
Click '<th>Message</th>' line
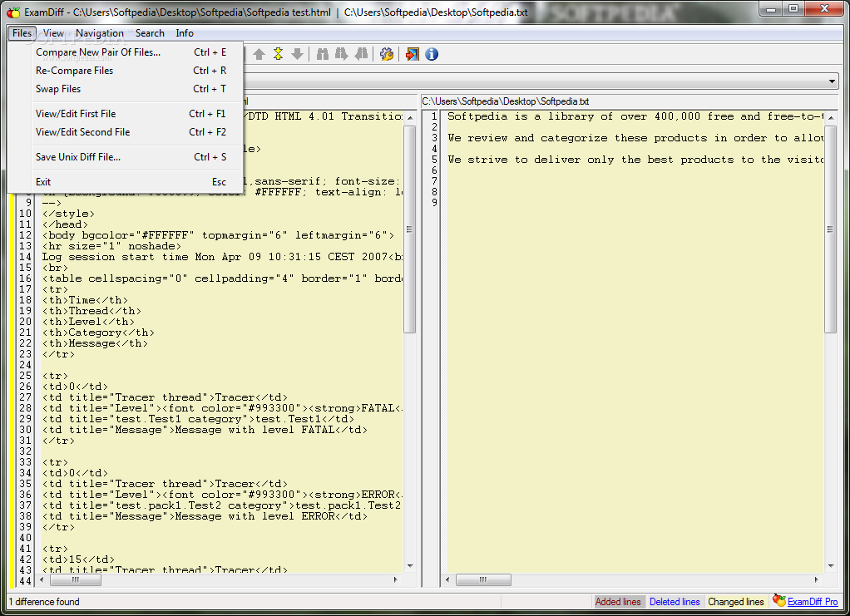[x=95, y=343]
